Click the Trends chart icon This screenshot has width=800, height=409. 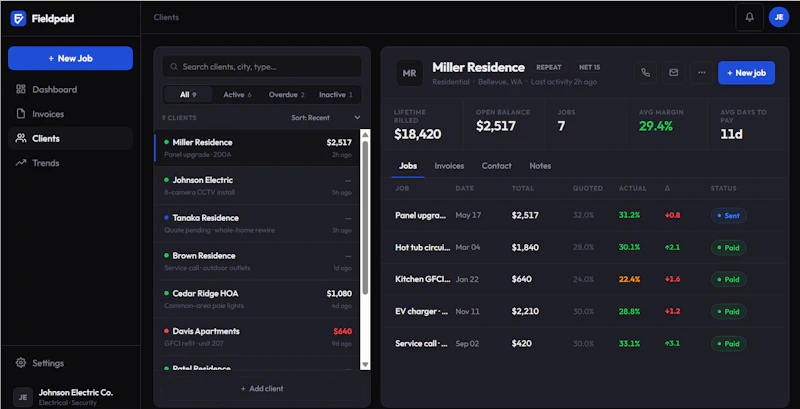pos(21,163)
